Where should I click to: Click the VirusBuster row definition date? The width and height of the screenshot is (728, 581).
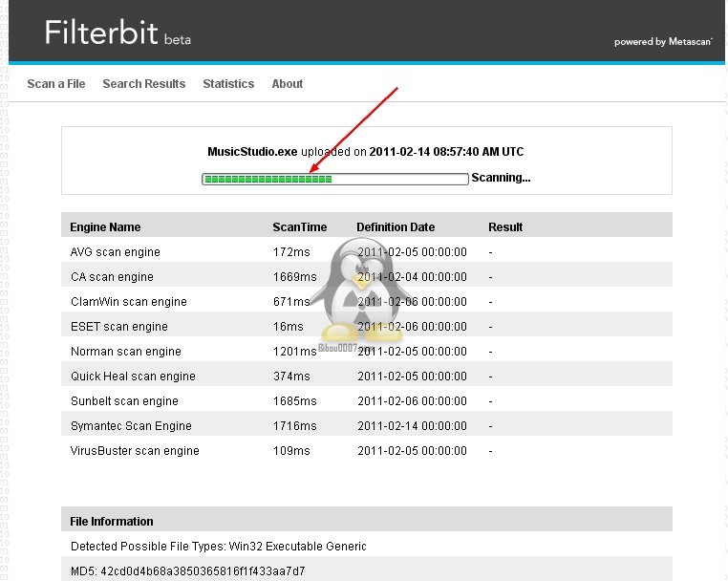[413, 451]
